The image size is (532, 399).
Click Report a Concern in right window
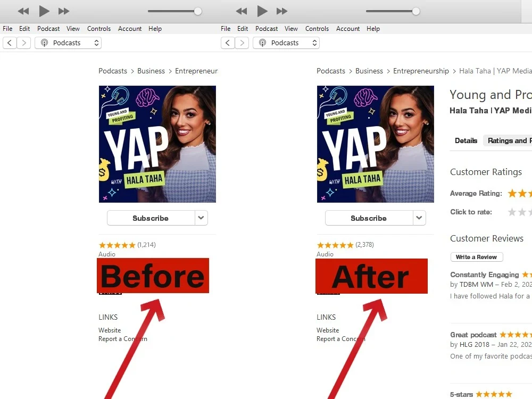pyautogui.click(x=341, y=339)
